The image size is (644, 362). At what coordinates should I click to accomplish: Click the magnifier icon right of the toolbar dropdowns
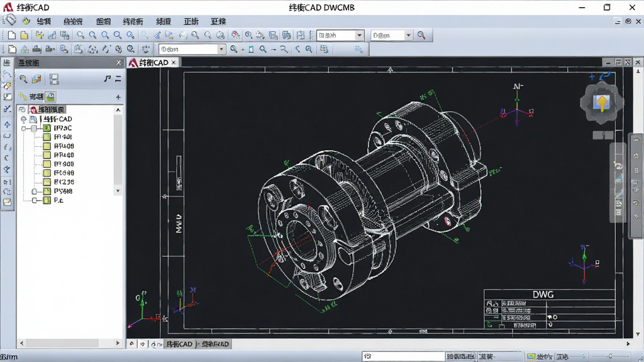[421, 35]
